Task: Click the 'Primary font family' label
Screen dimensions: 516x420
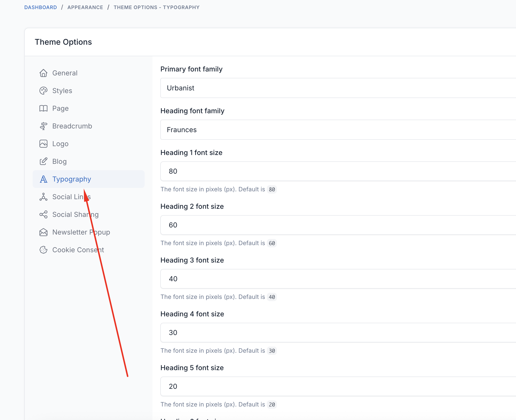Action: click(191, 69)
